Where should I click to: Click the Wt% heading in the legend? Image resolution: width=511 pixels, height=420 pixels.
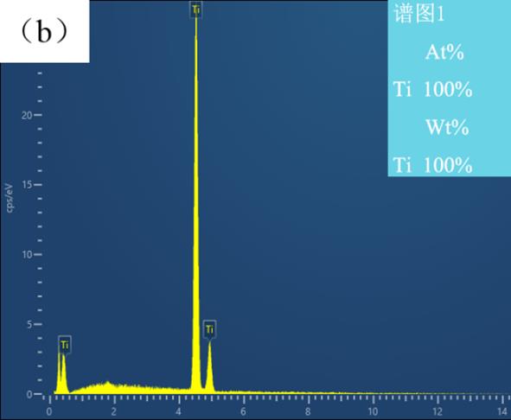tap(447, 127)
